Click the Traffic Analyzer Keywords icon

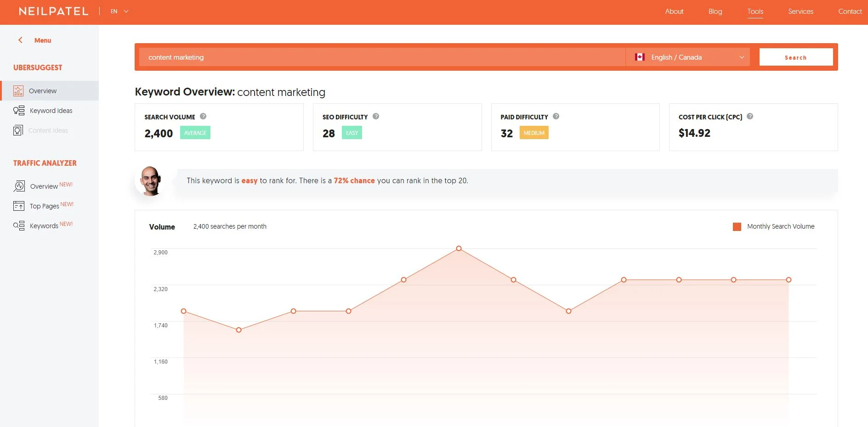19,225
